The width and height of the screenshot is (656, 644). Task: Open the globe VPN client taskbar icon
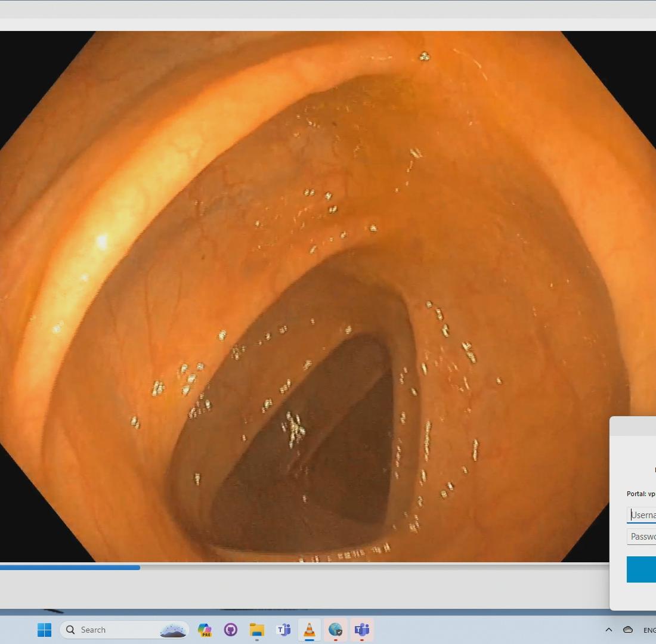336,629
